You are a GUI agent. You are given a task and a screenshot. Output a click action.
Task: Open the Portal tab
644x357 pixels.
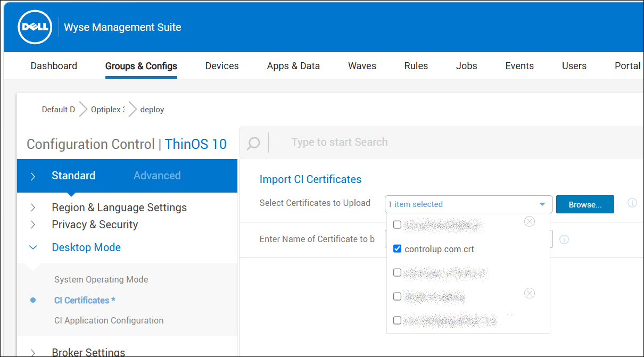[628, 66]
